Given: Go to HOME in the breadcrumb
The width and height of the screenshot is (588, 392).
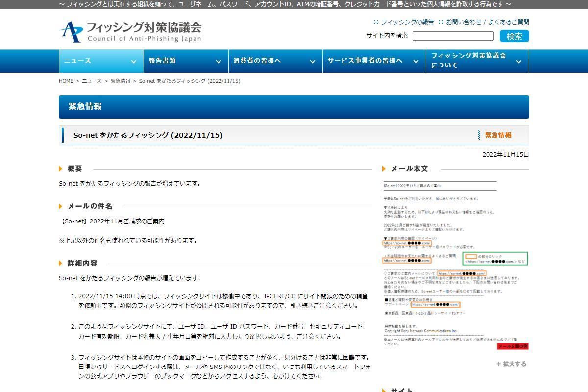Looking at the screenshot, I should coord(66,81).
